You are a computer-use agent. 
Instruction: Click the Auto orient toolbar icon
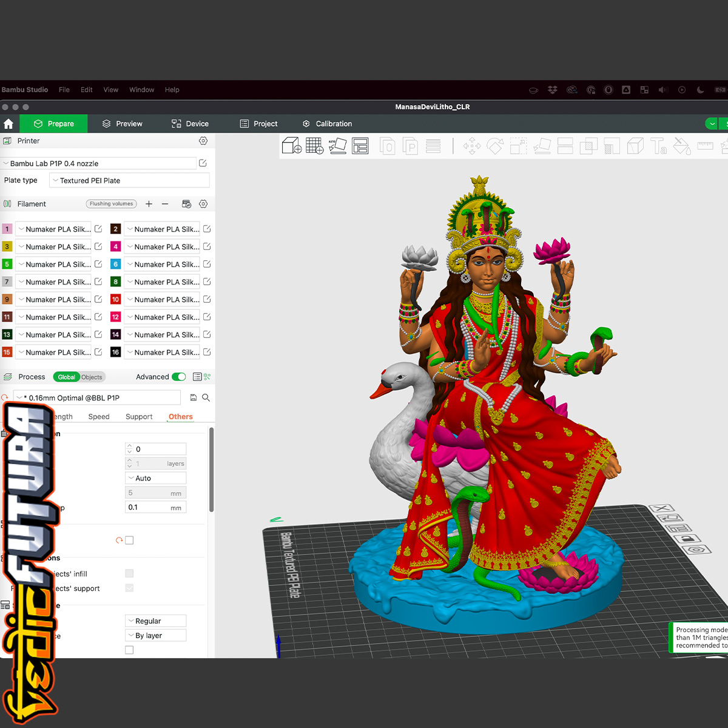tap(337, 146)
